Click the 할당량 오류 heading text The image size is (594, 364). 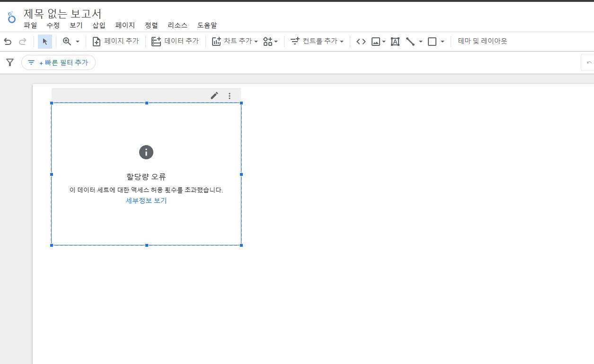click(x=146, y=177)
